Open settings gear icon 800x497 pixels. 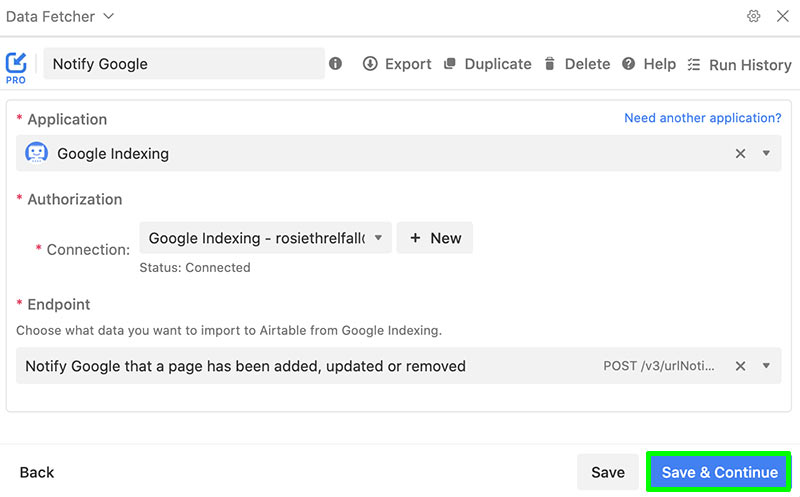point(754,16)
